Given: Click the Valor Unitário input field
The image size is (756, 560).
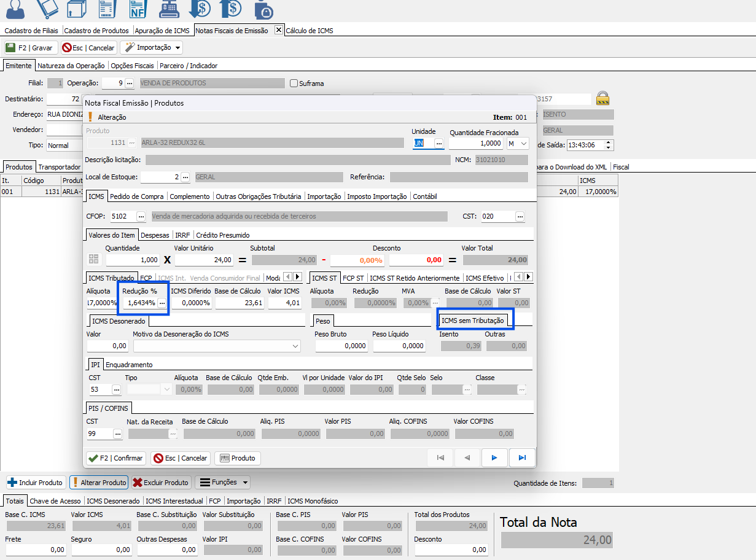Looking at the screenshot, I should 205,260.
